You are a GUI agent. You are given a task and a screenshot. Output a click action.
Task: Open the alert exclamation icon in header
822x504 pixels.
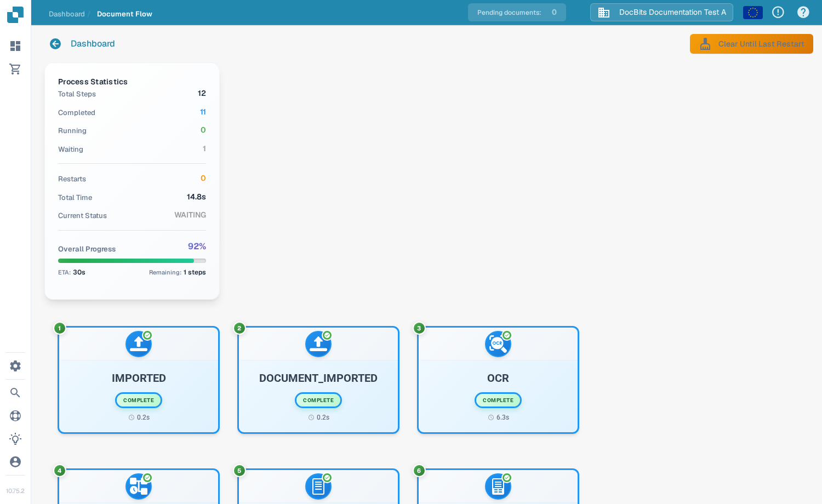[x=778, y=12]
